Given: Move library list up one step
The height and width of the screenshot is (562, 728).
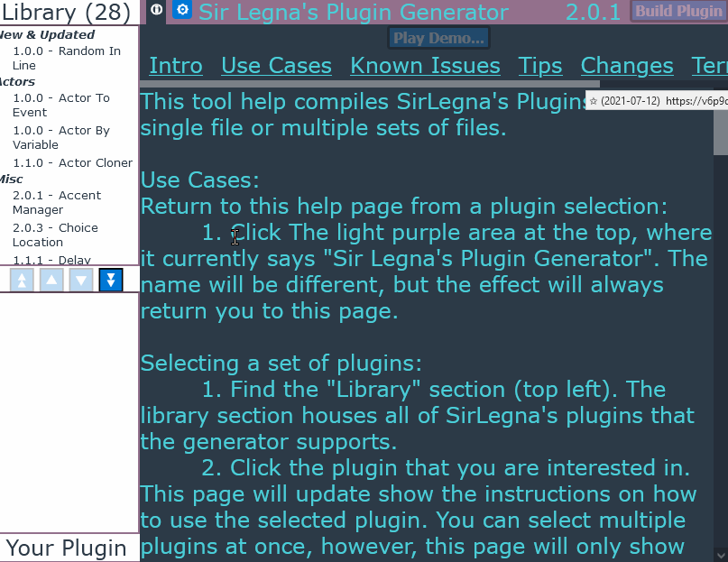Looking at the screenshot, I should 51,280.
